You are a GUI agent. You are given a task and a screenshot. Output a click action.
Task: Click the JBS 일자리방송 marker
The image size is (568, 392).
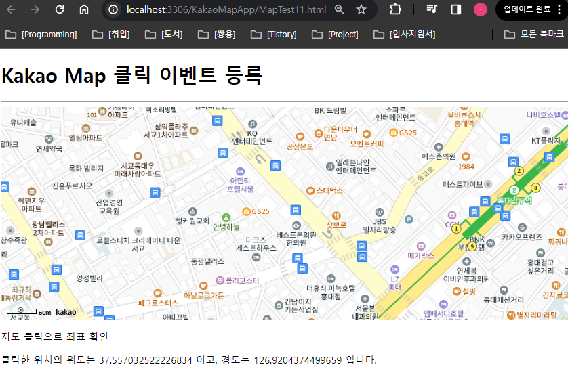click(x=380, y=212)
